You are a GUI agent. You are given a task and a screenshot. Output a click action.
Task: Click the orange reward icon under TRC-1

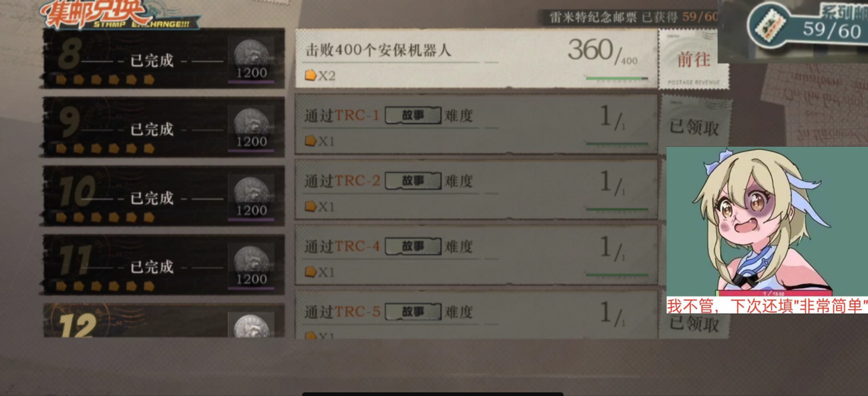click(x=310, y=141)
